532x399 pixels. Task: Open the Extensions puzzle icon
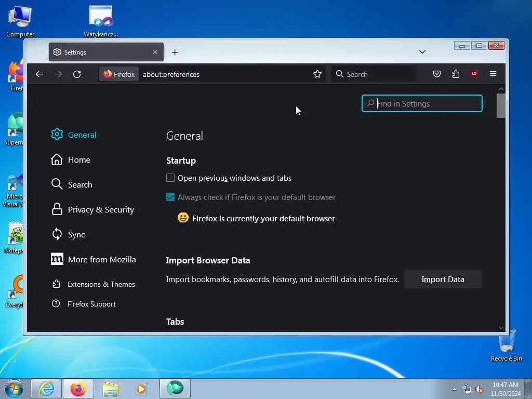pyautogui.click(x=456, y=74)
